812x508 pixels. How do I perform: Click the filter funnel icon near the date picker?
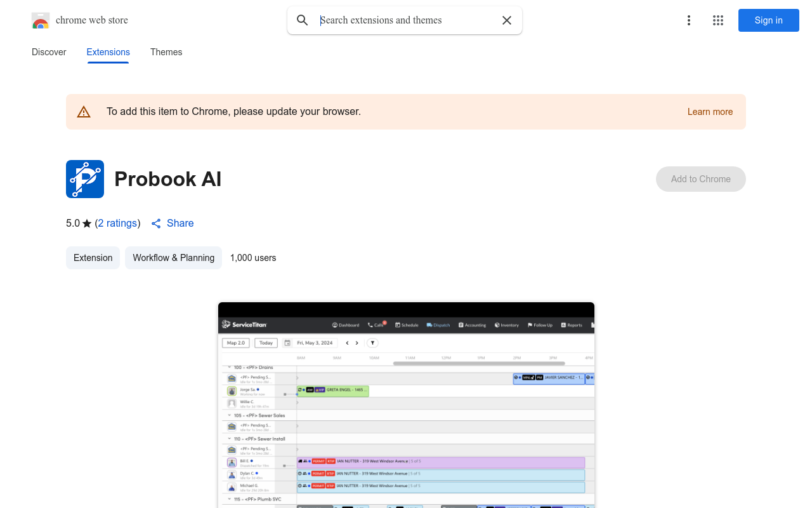373,343
